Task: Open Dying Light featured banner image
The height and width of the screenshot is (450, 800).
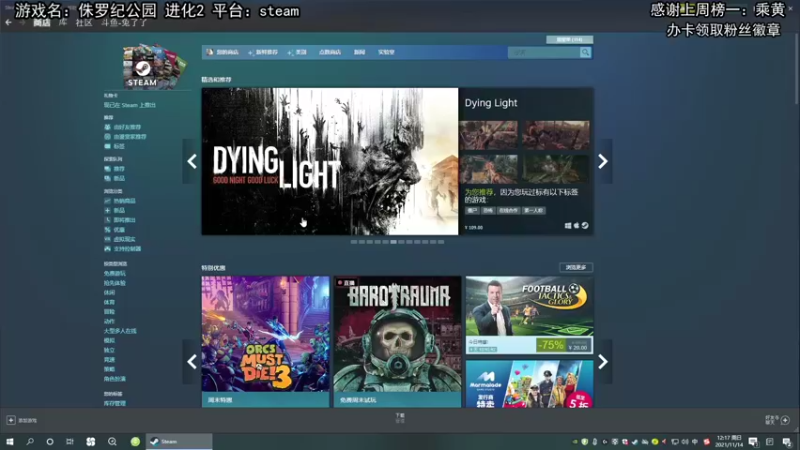Action: [x=330, y=161]
